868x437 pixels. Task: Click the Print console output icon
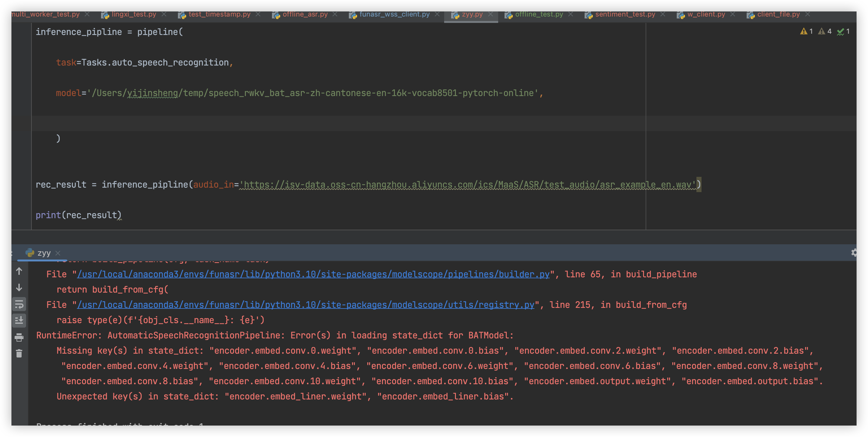pyautogui.click(x=19, y=337)
